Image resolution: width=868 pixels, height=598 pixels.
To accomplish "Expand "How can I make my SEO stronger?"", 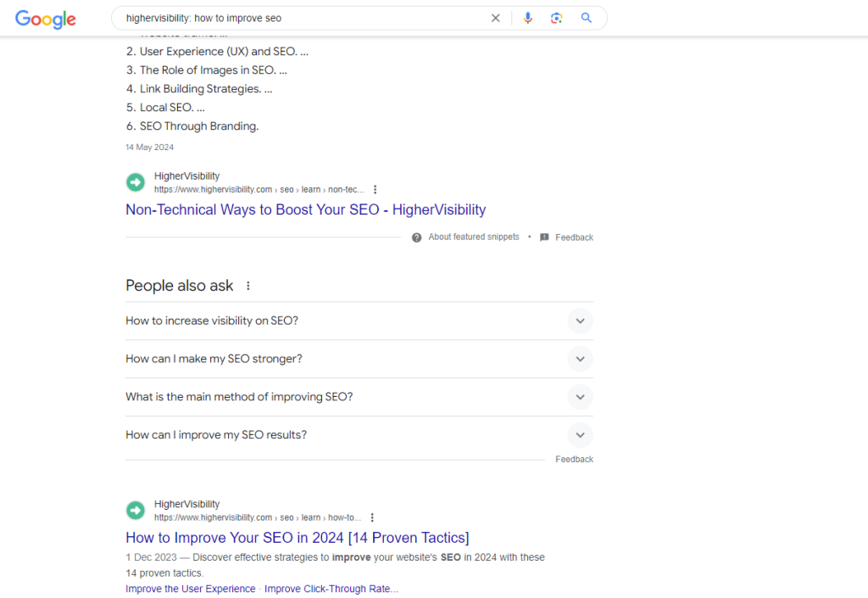I will pos(580,359).
